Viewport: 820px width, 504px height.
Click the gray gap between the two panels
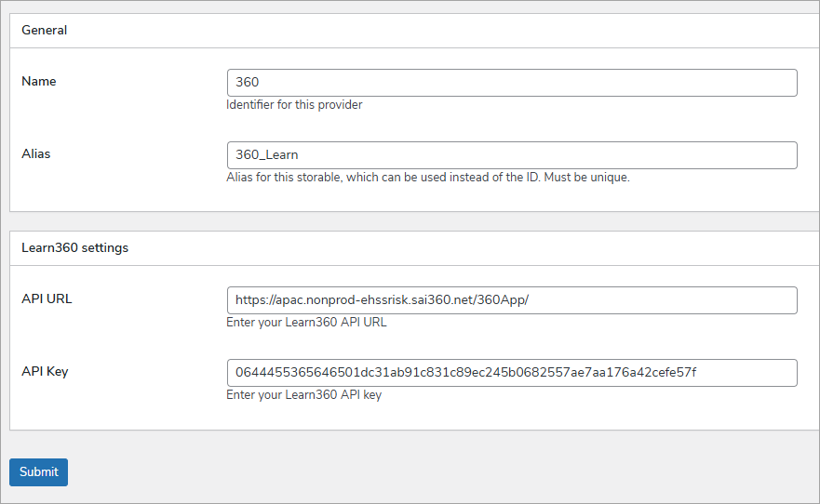410,221
